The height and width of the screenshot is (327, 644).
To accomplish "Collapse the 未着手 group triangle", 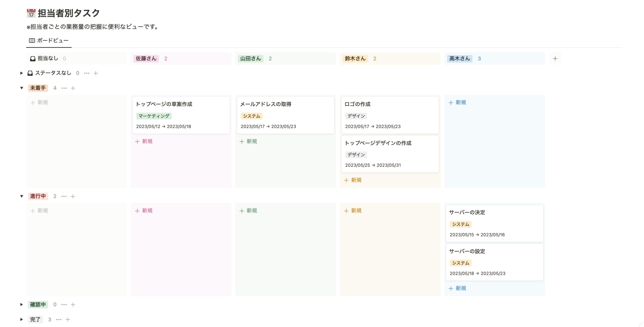I will [21, 88].
